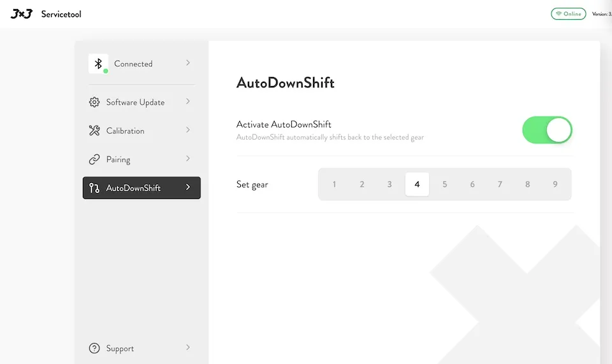The image size is (612, 364).
Task: Open the Pairing menu label
Action: pyautogui.click(x=119, y=159)
